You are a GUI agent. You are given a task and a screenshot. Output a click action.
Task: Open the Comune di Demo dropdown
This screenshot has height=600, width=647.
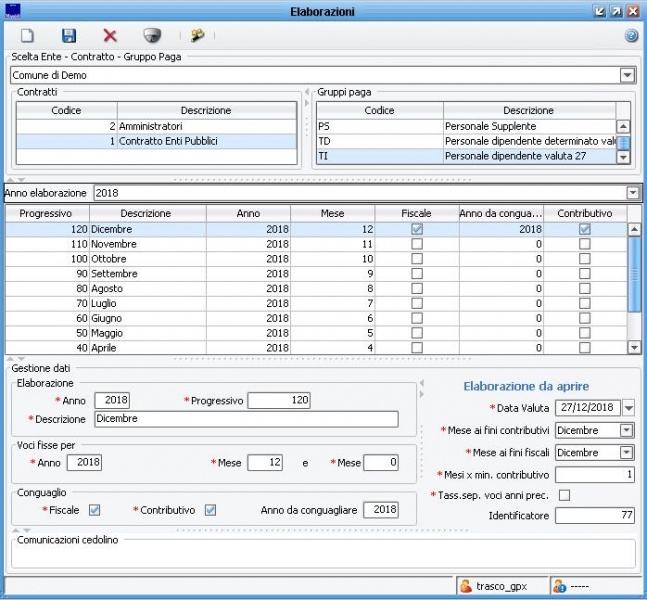628,75
